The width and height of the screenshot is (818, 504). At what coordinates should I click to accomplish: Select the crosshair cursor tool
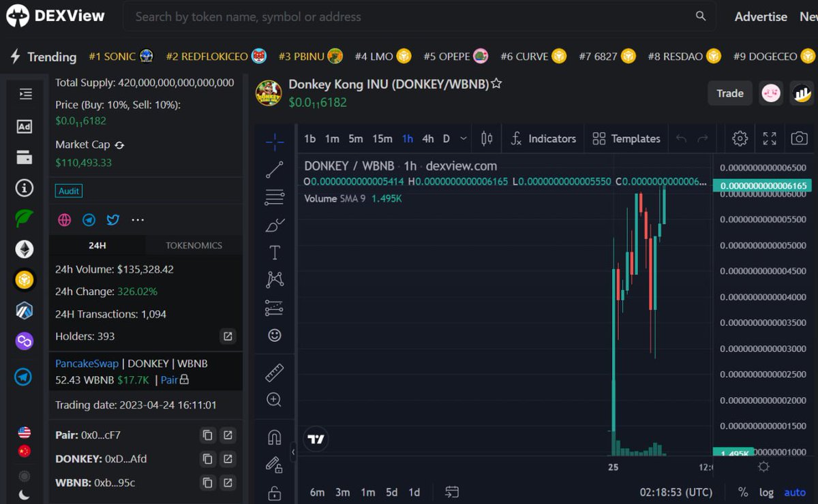click(275, 142)
